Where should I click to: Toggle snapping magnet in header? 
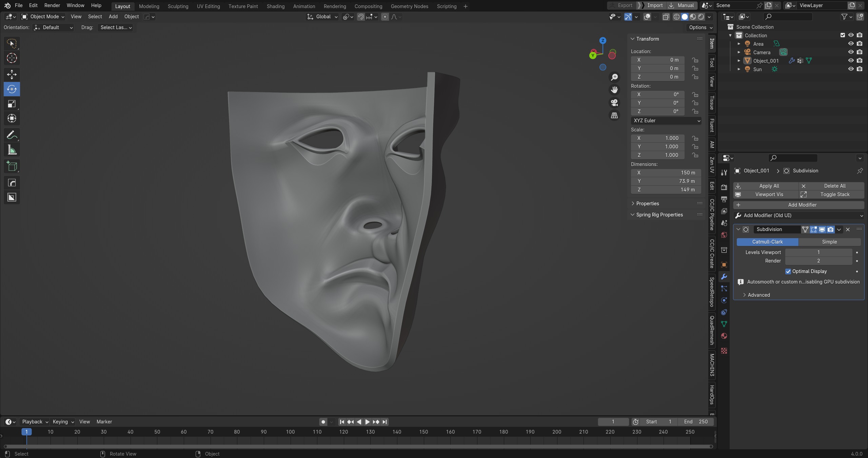361,17
